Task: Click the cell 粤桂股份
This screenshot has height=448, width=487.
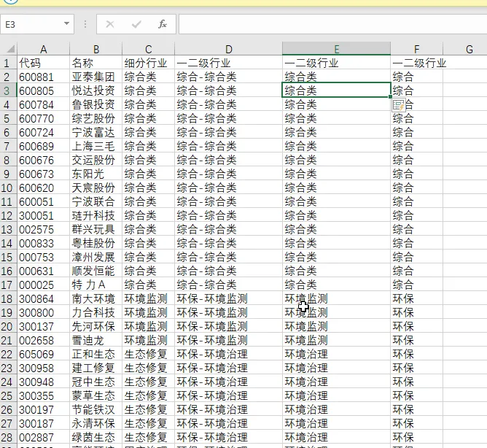Action: coord(96,244)
